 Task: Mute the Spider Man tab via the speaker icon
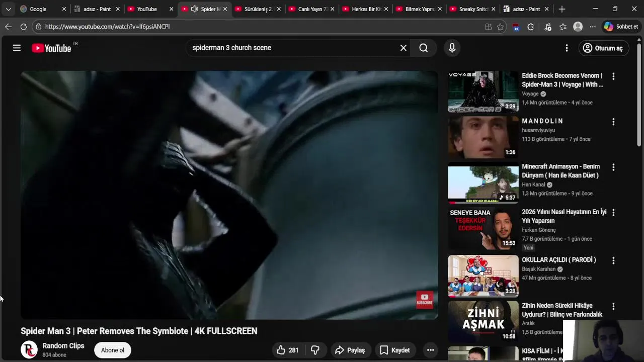[x=194, y=9]
